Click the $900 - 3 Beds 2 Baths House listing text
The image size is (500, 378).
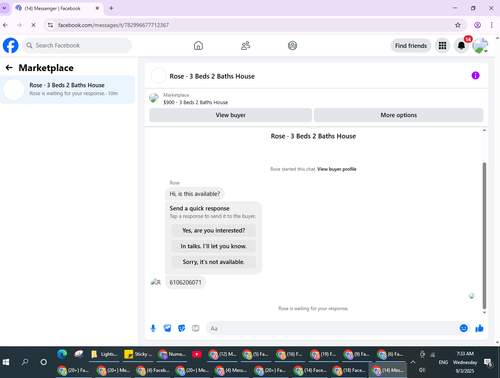coord(196,102)
